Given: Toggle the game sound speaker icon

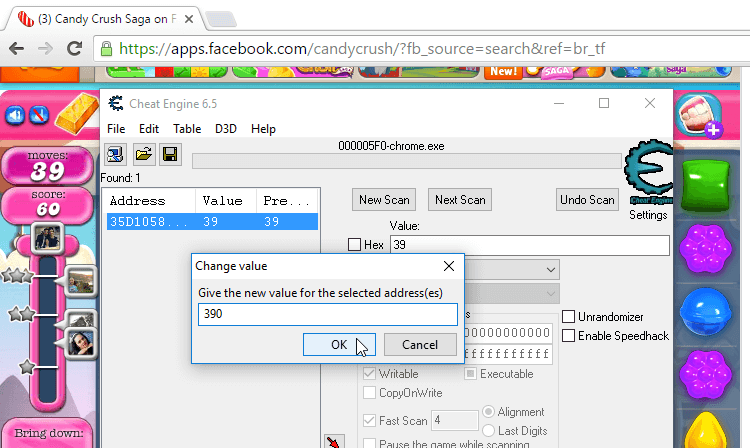Looking at the screenshot, I should tap(15, 115).
